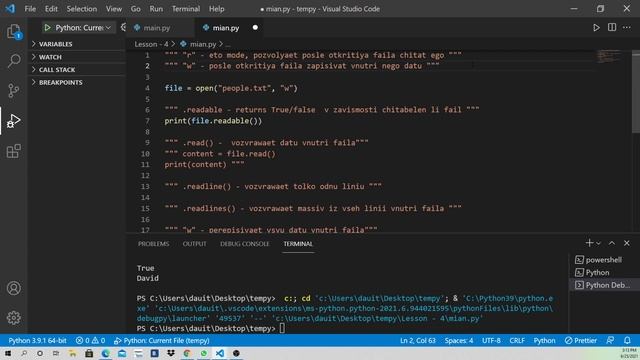Open the Manage gear icon
Screen dimensions: 640x360
click(14, 318)
